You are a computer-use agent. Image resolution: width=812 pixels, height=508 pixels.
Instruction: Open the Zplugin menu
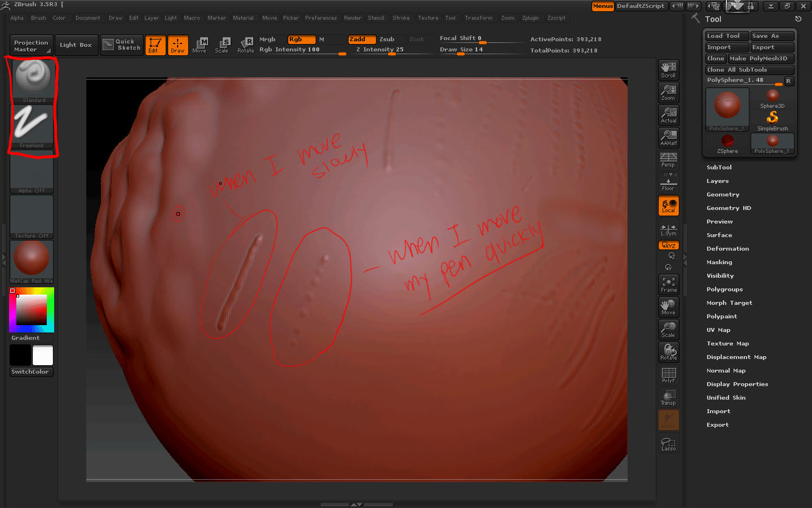point(531,17)
